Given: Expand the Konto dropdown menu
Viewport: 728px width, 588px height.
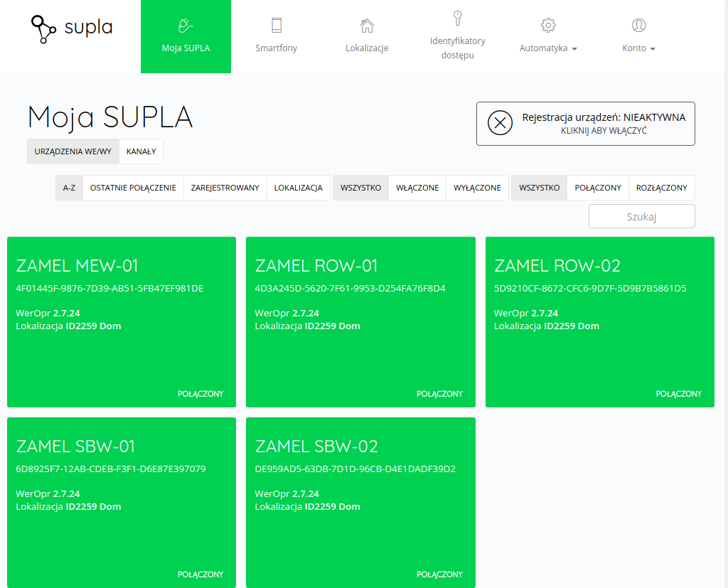Looking at the screenshot, I should [x=638, y=48].
